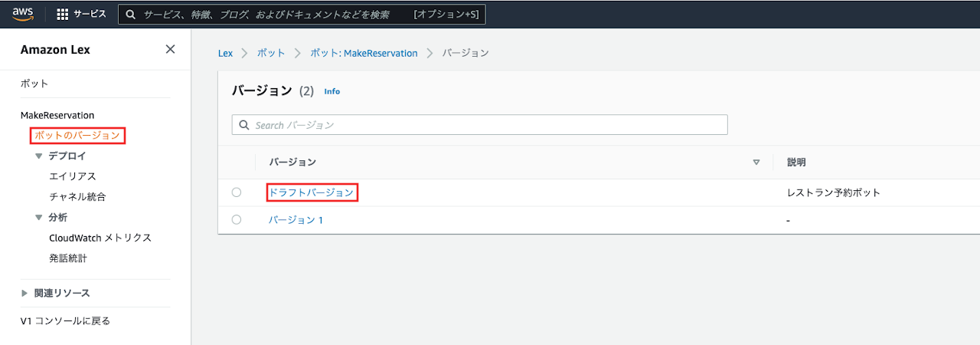Click the magnifier icon in the Search バージョン field

(244, 125)
